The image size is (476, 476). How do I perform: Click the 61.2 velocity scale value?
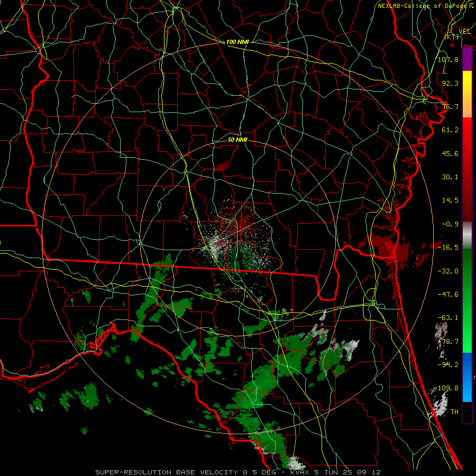click(450, 130)
